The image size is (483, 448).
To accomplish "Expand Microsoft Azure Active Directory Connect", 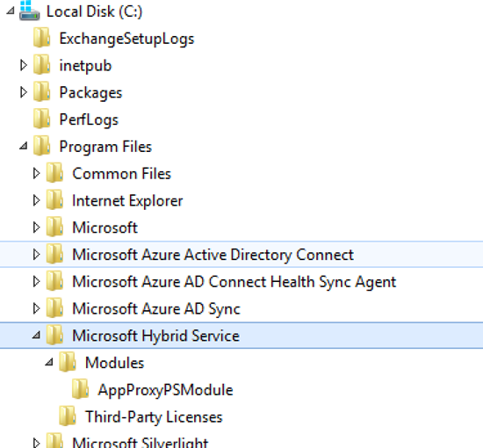I will (x=36, y=255).
